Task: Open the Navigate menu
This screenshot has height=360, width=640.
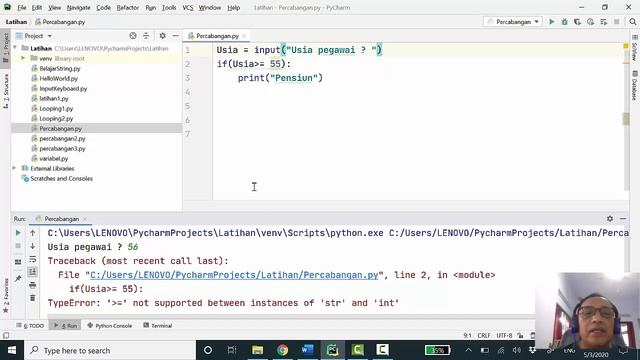Action: (x=78, y=7)
